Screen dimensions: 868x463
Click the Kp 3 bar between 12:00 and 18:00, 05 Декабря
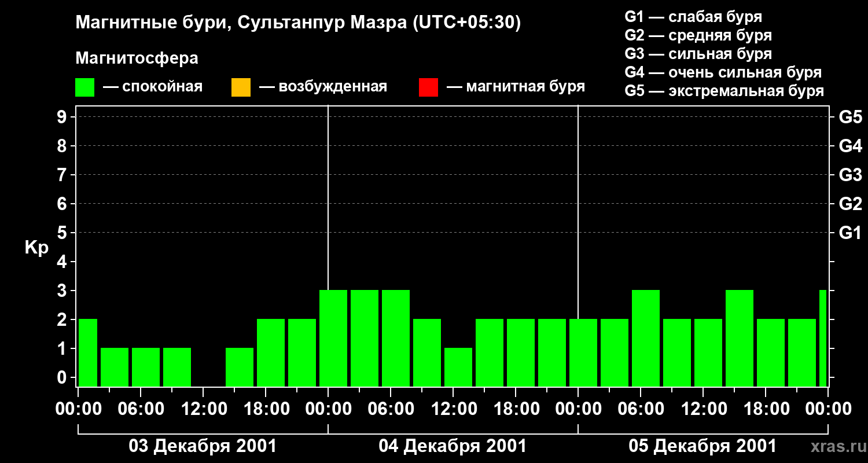(740, 338)
